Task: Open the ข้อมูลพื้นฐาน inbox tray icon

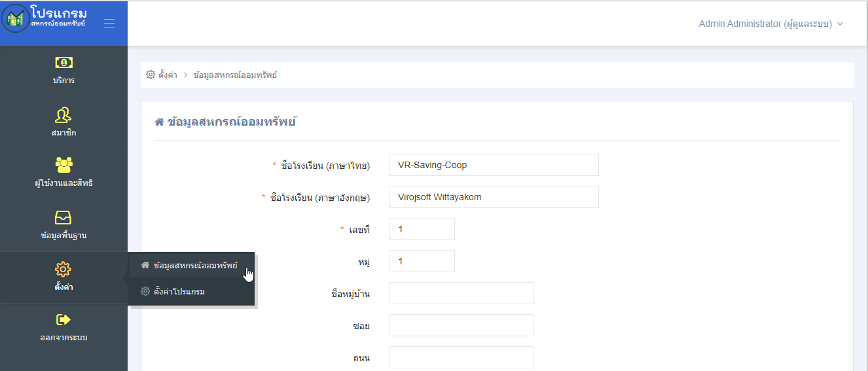Action: pos(63,218)
